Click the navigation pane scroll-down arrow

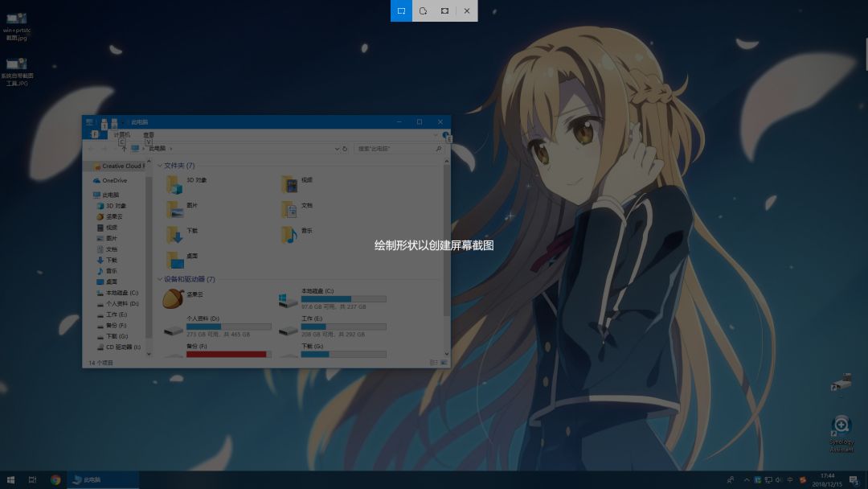(x=149, y=354)
